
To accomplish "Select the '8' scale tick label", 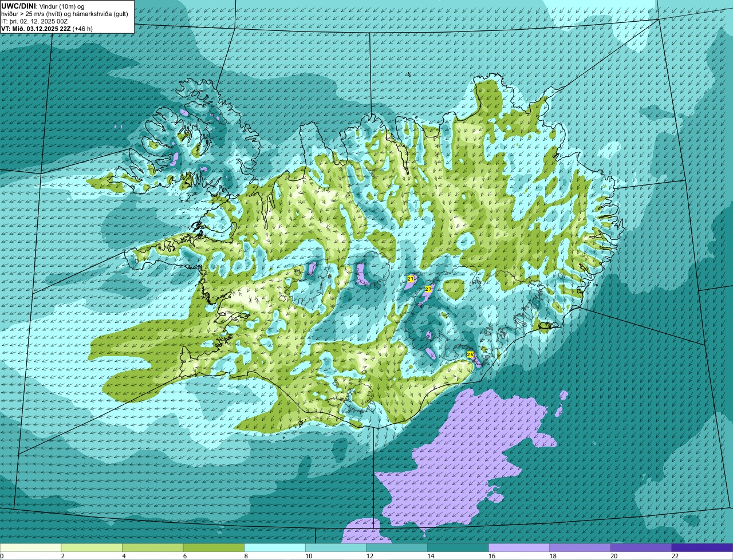I will (x=246, y=556).
